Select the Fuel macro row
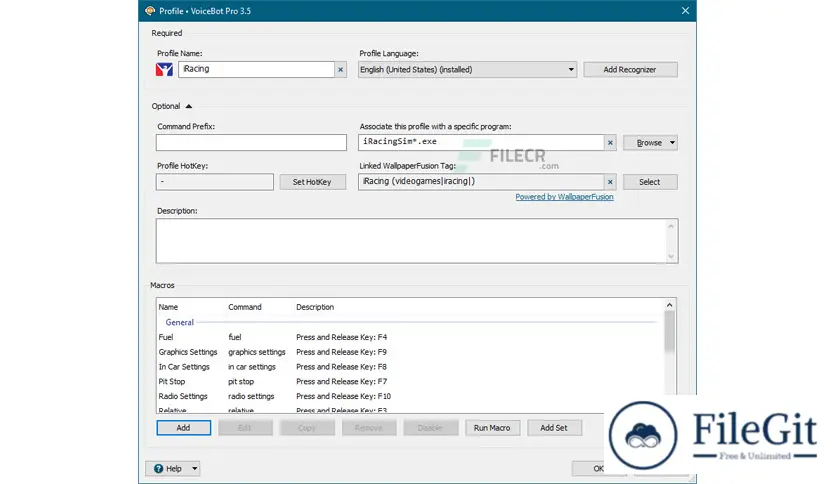Image resolution: width=836 pixels, height=484 pixels. pyautogui.click(x=411, y=337)
